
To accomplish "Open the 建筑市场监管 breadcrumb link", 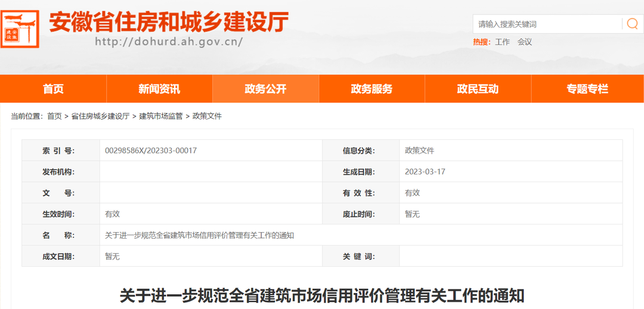I will click(161, 116).
